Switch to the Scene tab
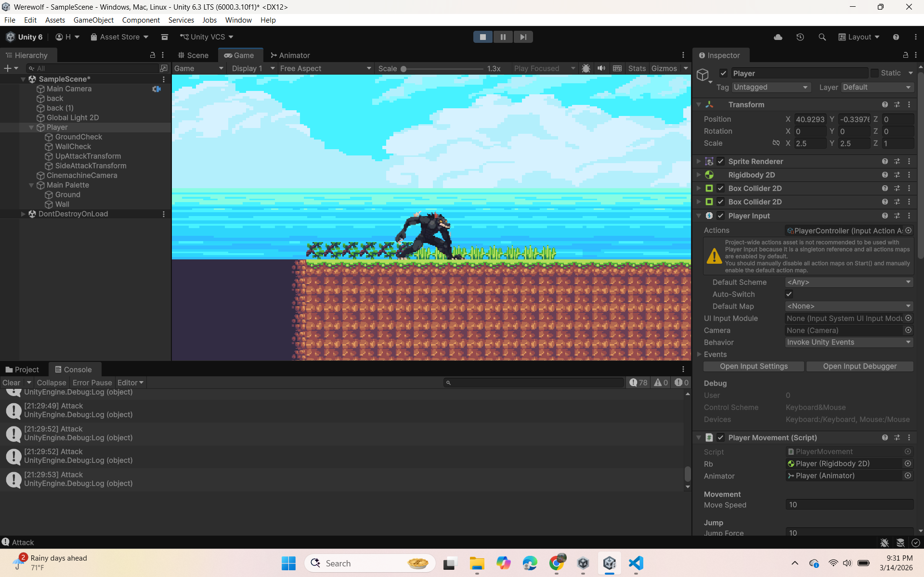This screenshot has height=577, width=924. (x=193, y=55)
